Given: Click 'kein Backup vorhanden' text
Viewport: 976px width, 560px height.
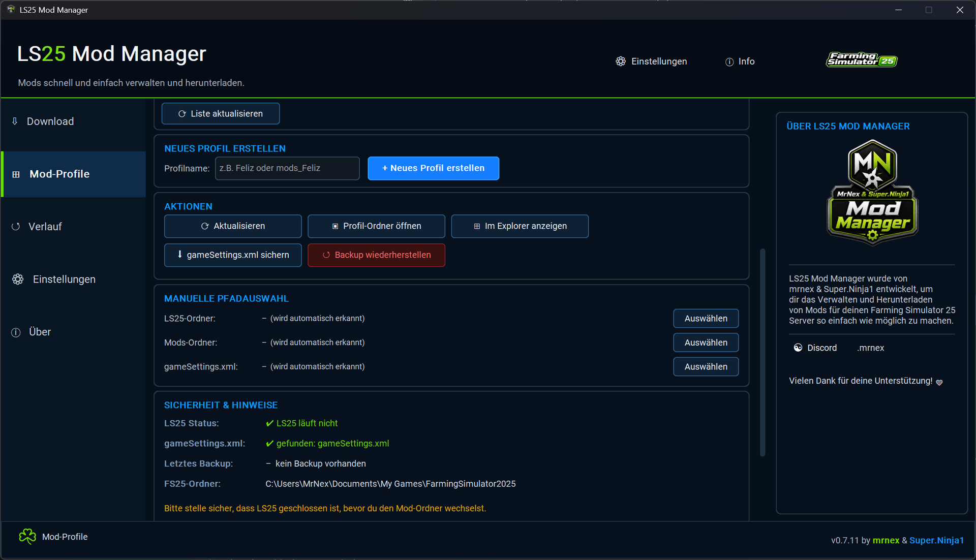Looking at the screenshot, I should (x=321, y=464).
